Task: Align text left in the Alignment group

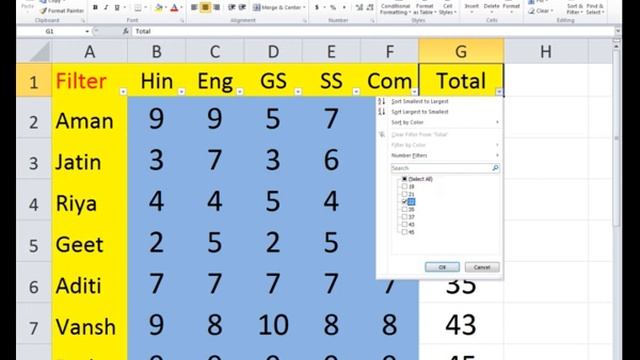Action: tap(194, 7)
